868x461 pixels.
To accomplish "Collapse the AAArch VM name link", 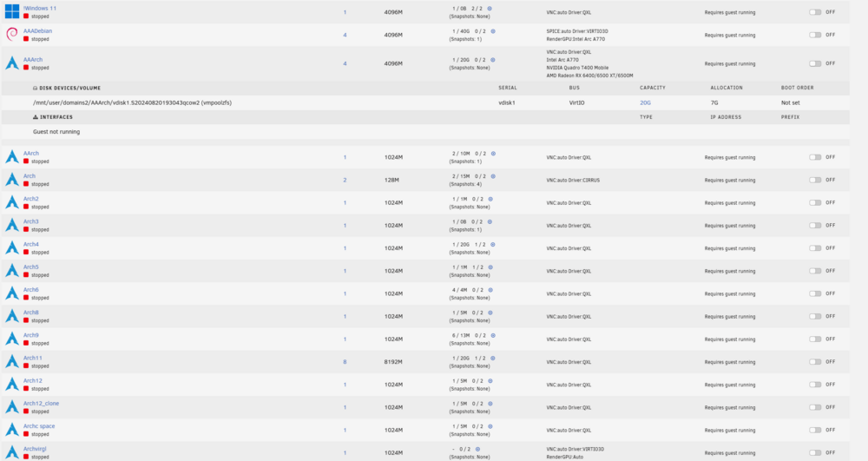I will pyautogui.click(x=33, y=60).
